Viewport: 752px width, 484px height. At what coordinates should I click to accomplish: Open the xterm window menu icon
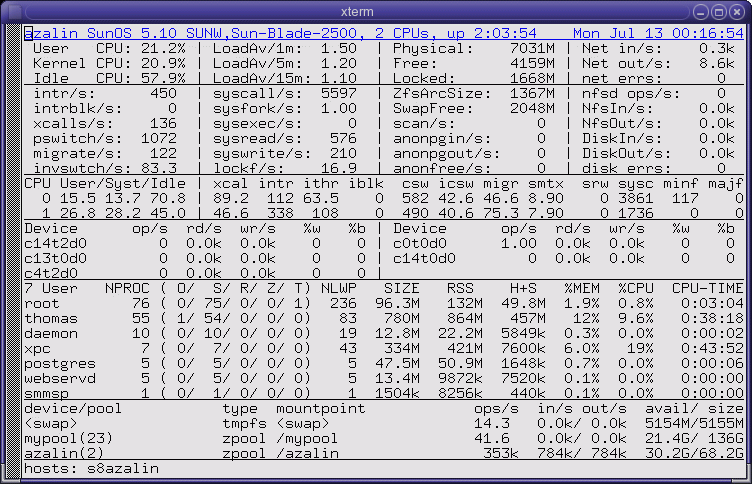[15, 12]
